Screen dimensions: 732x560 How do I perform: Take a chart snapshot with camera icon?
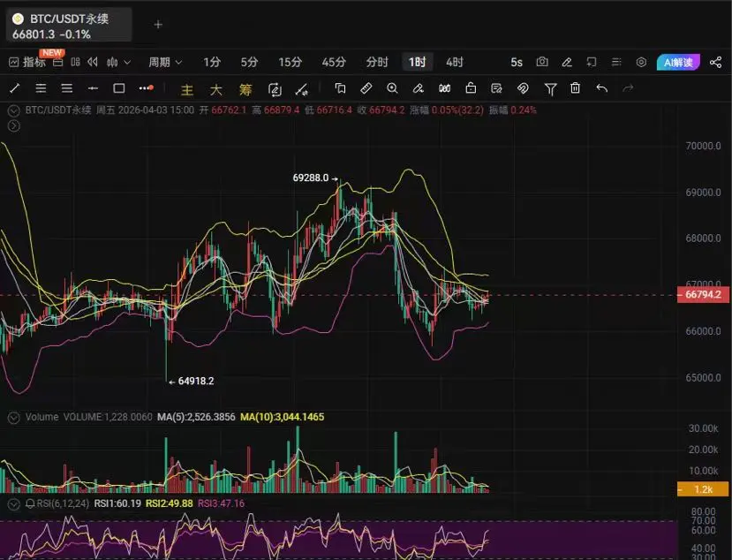pos(542,62)
